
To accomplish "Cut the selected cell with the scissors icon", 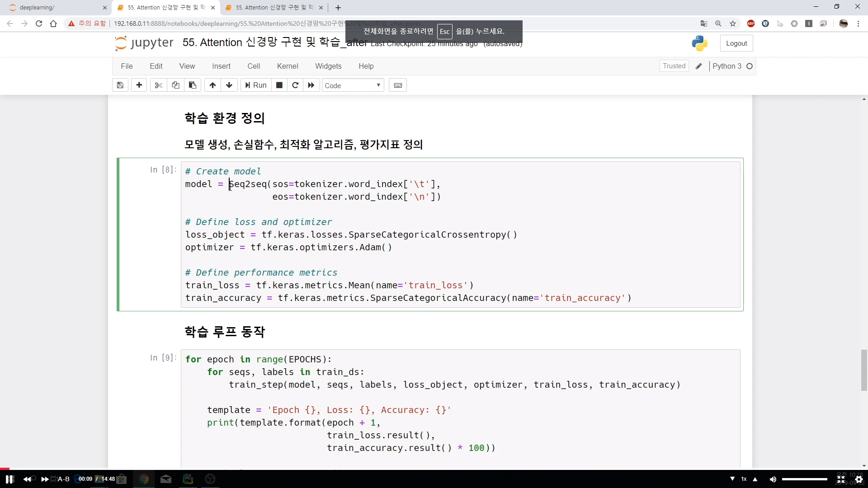I will coord(158,85).
